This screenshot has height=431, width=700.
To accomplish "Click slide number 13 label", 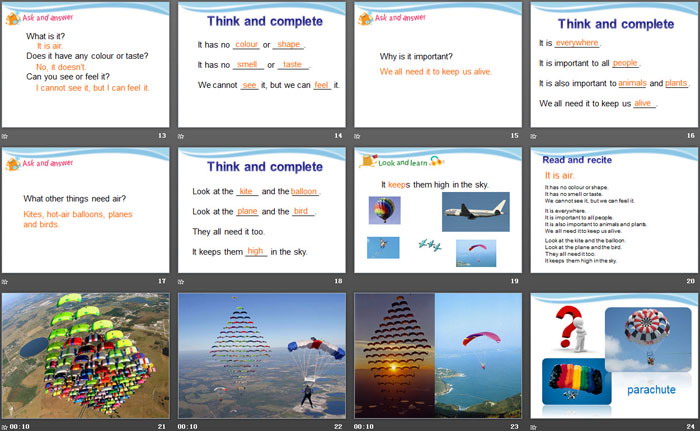I will coord(162,135).
